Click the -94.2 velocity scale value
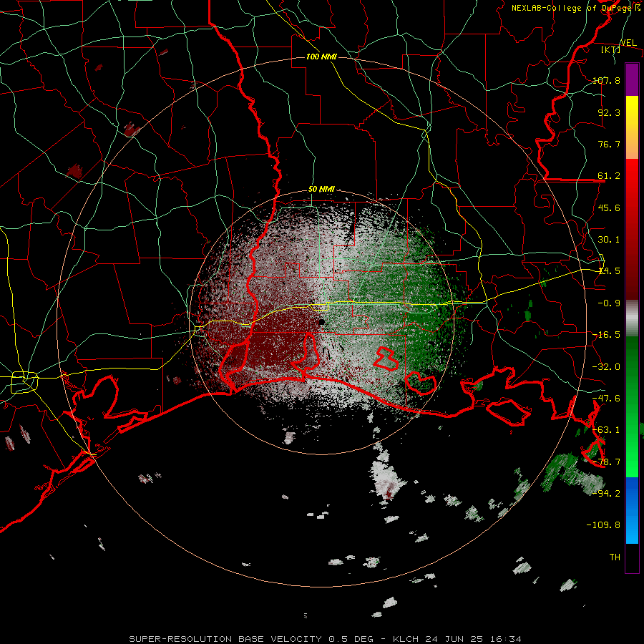 606,493
